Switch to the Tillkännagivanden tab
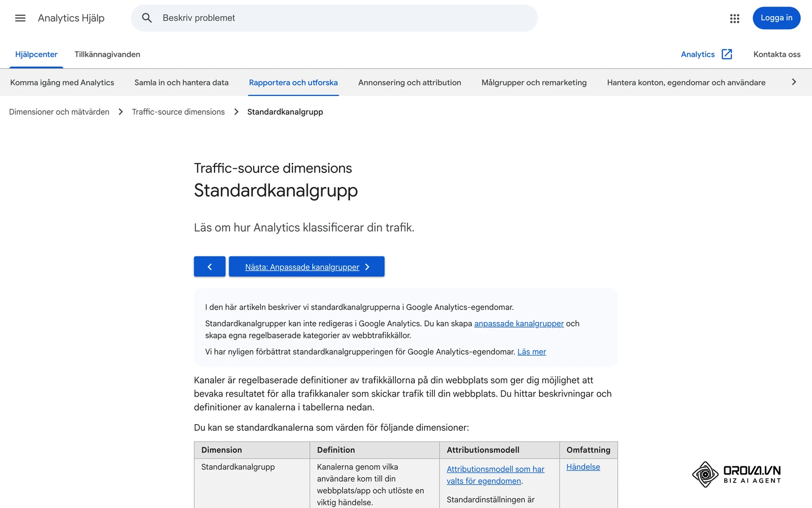This screenshot has width=812, height=508. (x=108, y=54)
